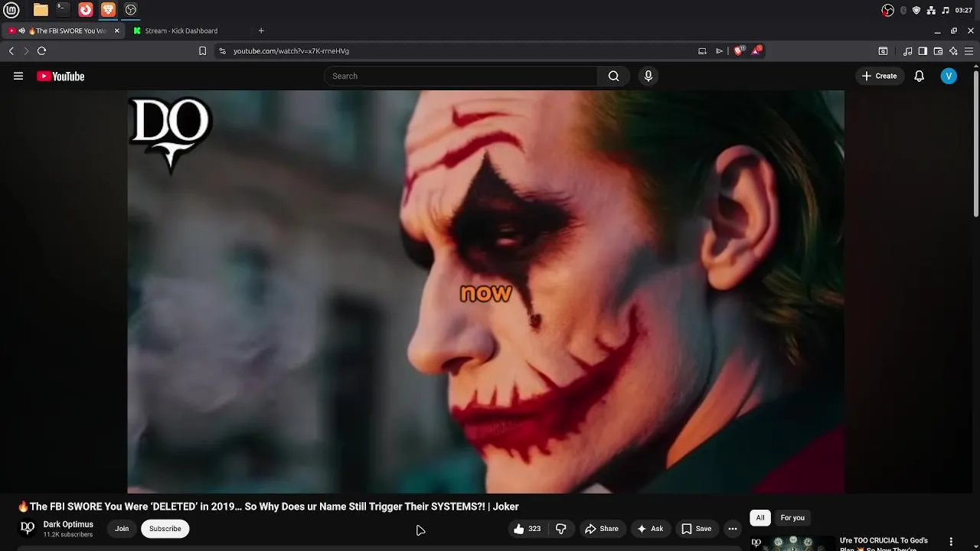Click the Ask button

point(649,529)
